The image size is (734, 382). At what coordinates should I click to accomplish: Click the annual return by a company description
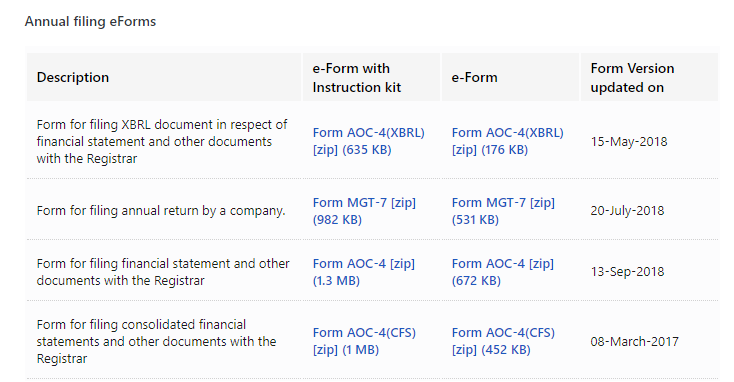(161, 211)
